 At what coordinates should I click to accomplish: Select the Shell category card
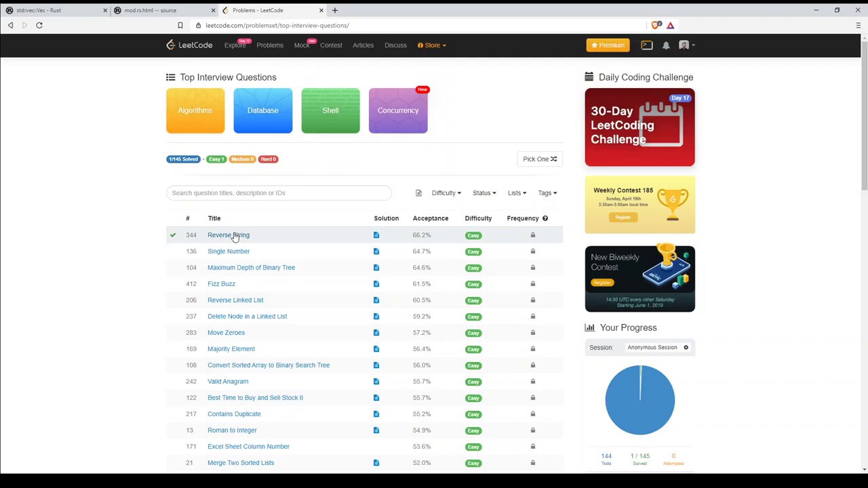pyautogui.click(x=330, y=110)
